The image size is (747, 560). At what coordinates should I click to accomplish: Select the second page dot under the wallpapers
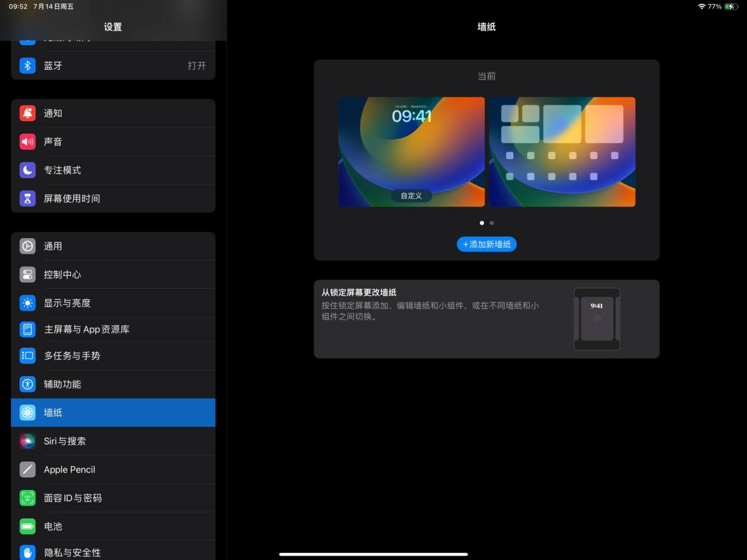492,223
